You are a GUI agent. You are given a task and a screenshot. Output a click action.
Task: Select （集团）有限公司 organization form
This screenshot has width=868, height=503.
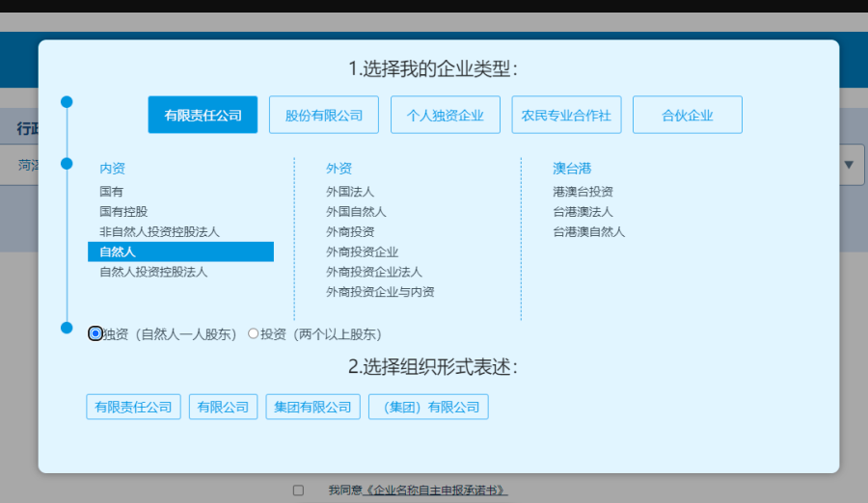click(x=428, y=407)
